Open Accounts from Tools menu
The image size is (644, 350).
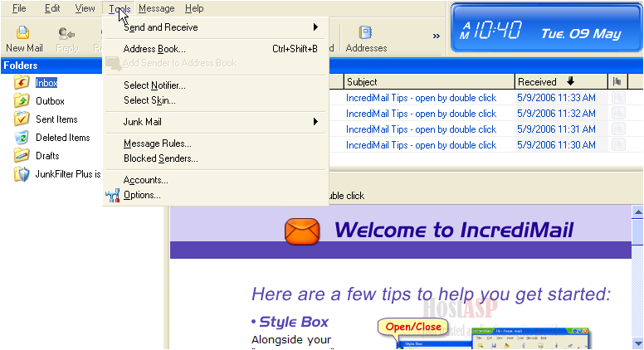(x=216, y=180)
